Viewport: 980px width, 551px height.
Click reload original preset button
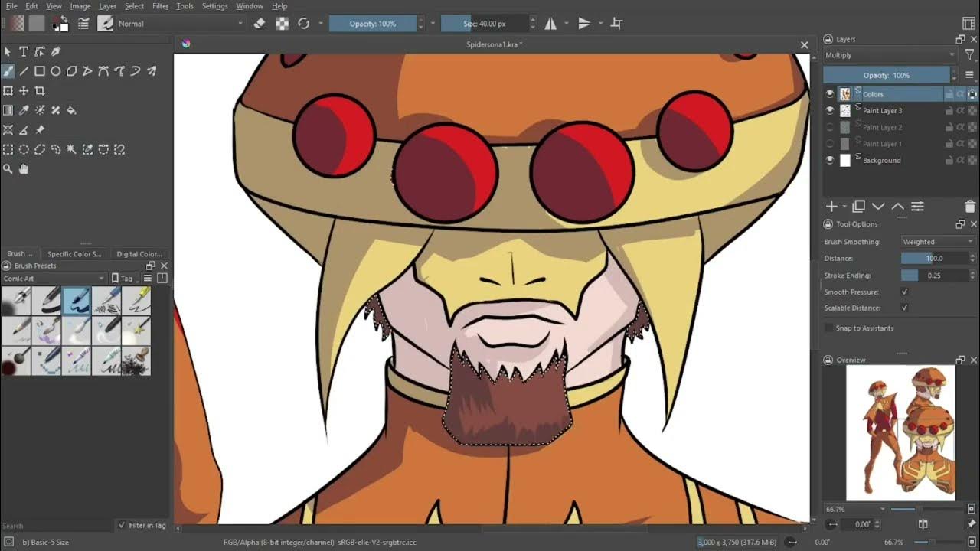point(304,24)
